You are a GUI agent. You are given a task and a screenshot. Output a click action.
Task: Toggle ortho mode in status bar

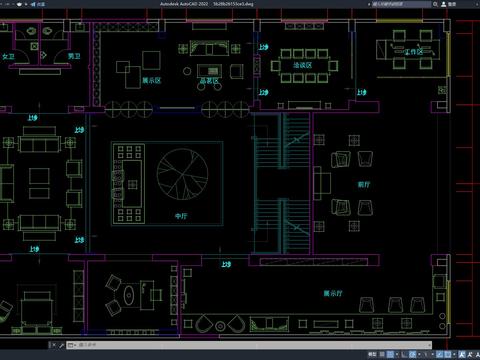click(x=404, y=354)
